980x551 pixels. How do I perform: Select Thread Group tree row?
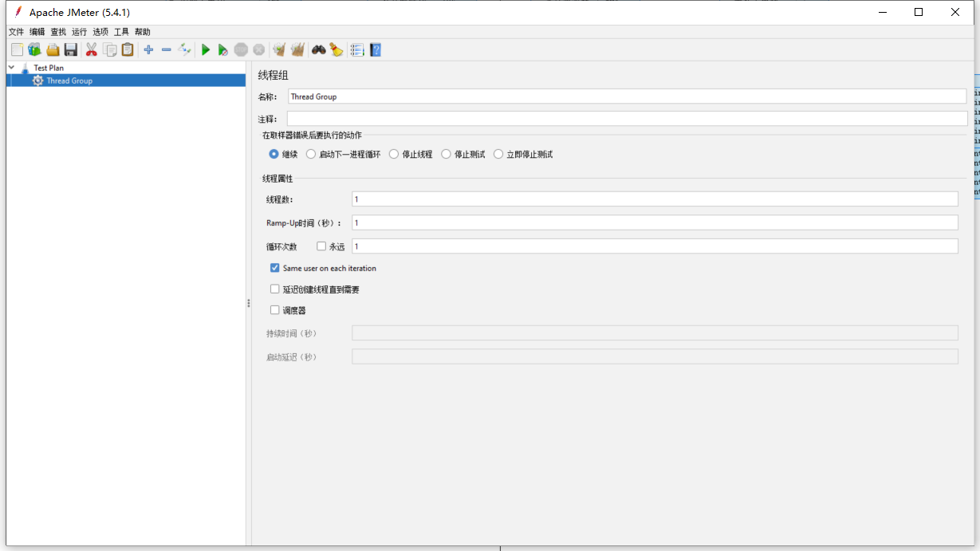126,81
